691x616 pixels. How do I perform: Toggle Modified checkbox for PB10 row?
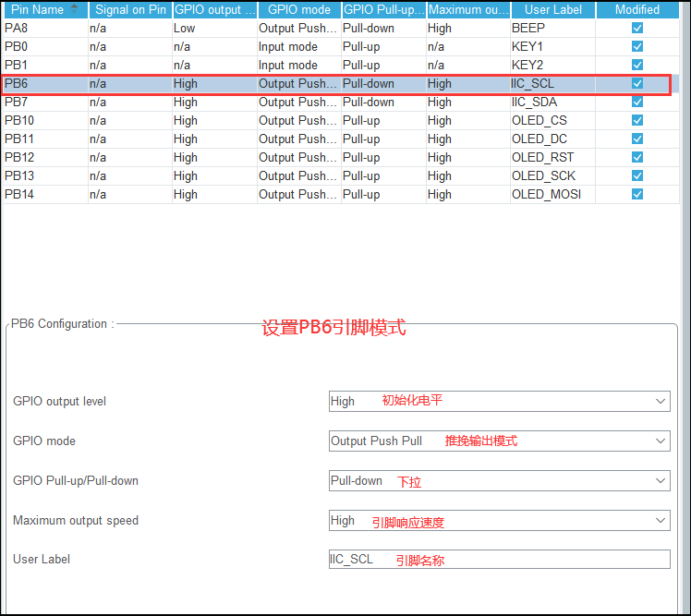(x=637, y=120)
